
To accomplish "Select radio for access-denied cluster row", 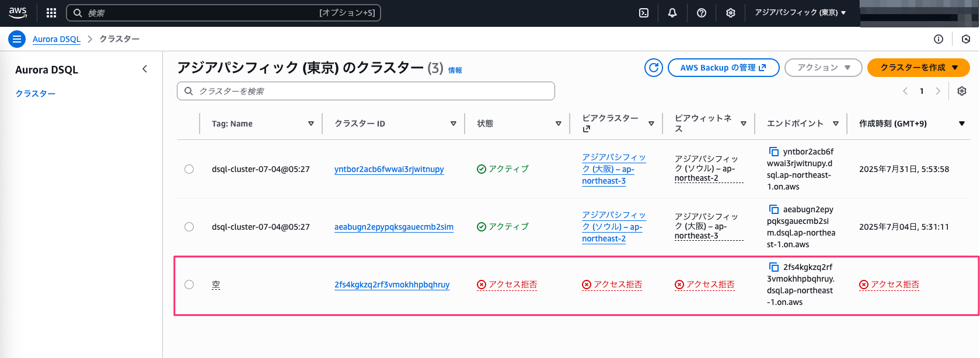I will (189, 285).
